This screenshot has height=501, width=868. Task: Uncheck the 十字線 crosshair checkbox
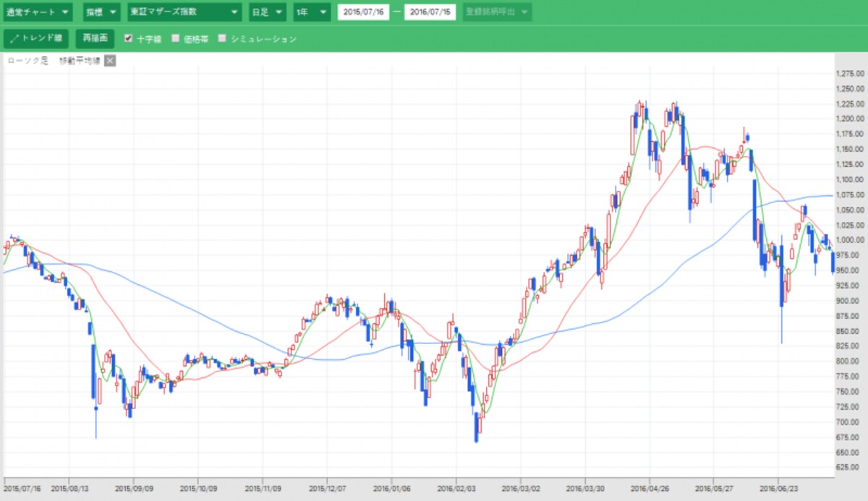129,38
